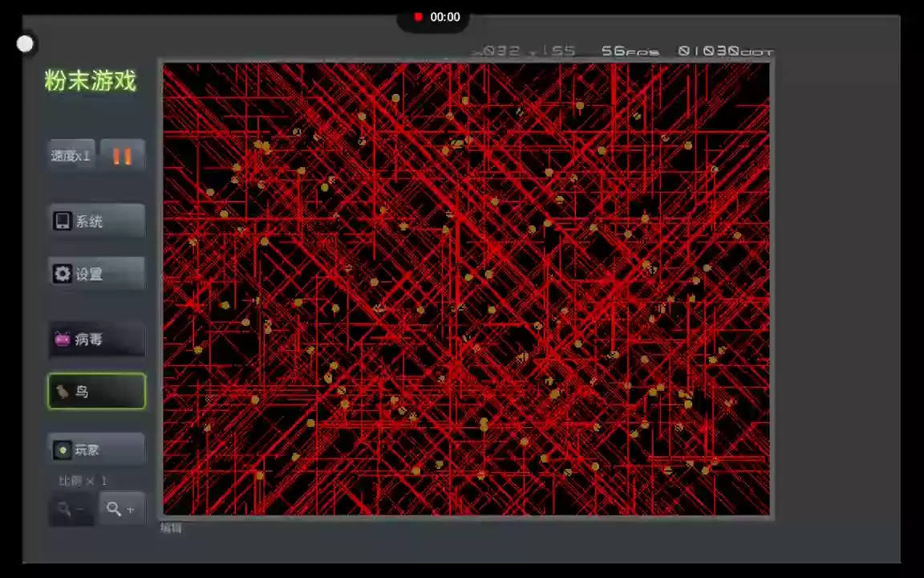Viewport: 924px width, 578px height.
Task: Click the 比例 x 1 scale label
Action: click(x=83, y=481)
